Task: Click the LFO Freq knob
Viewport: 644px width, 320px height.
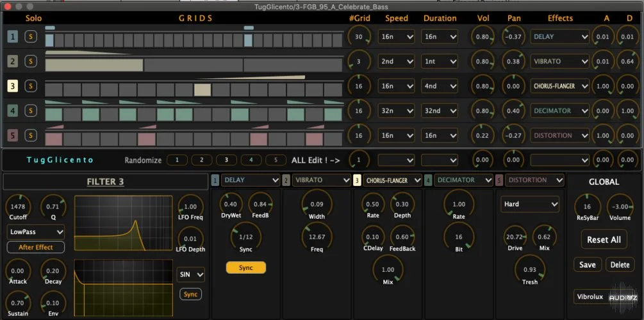Action: pos(190,206)
